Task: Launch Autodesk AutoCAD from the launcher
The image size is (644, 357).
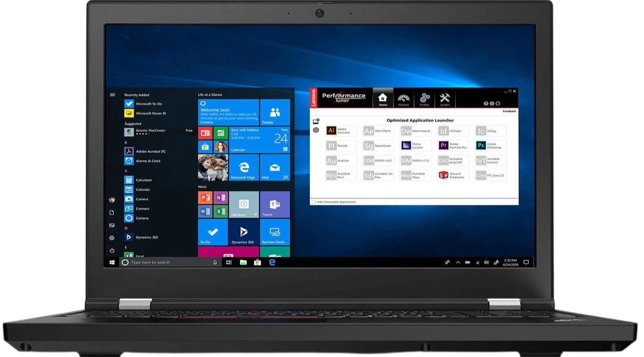Action: pyautogui.click(x=453, y=160)
